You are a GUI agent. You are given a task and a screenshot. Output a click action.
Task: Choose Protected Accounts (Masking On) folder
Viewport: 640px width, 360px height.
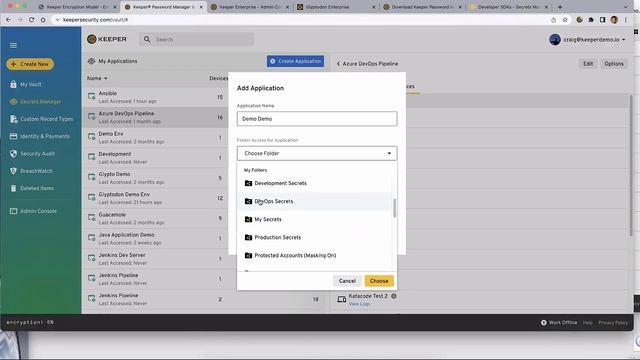pyautogui.click(x=315, y=255)
